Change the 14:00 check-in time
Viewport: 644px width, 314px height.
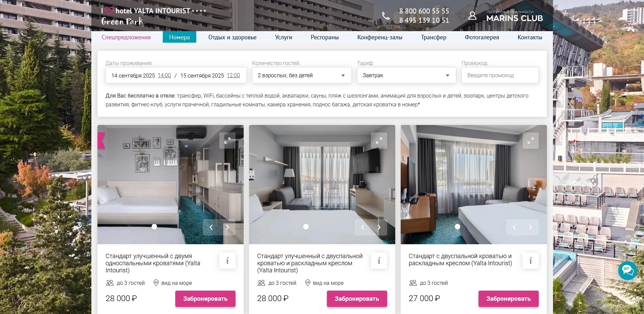point(164,75)
